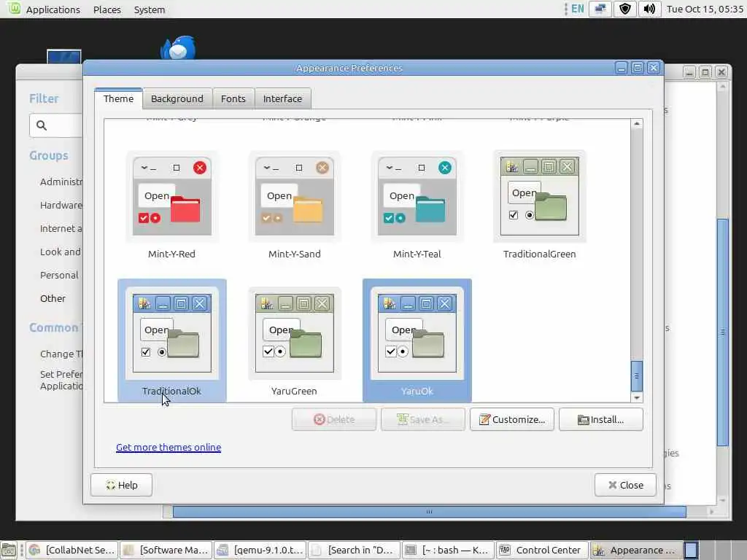The width and height of the screenshot is (747, 560).
Task: Click Appearance taskbar entry
Action: (636, 550)
